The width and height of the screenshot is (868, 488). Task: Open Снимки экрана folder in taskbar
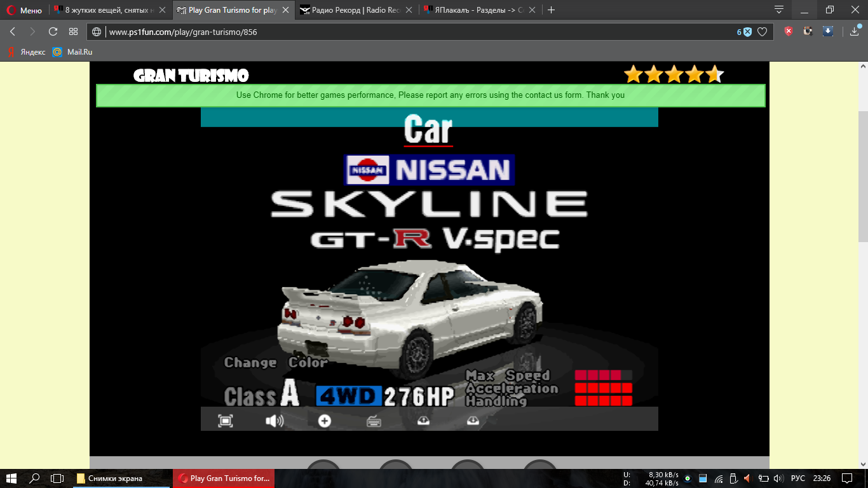(122, 478)
